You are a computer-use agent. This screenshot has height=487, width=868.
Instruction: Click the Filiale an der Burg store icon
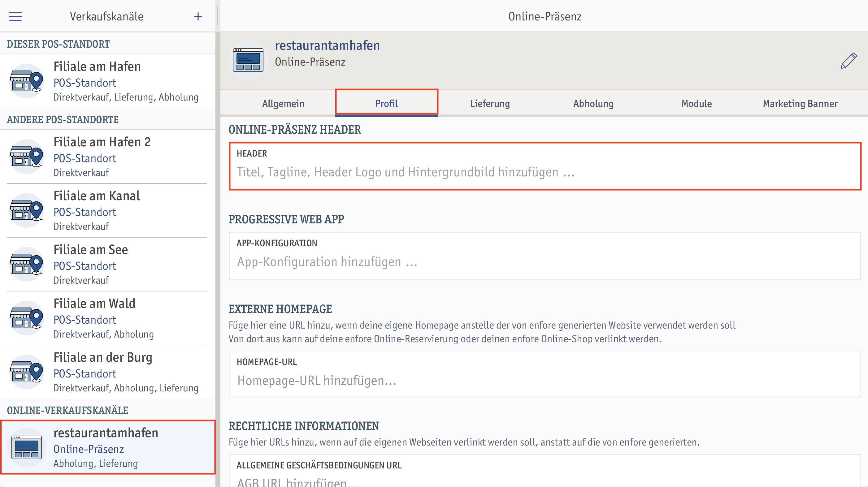pyautogui.click(x=27, y=372)
